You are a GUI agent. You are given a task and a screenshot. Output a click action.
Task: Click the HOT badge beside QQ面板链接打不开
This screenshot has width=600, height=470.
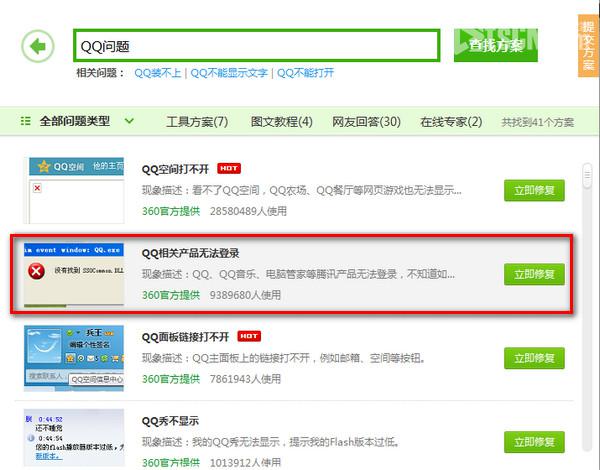(x=249, y=336)
